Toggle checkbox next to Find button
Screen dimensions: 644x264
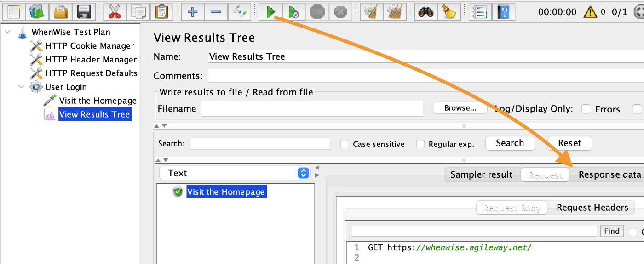[633, 232]
